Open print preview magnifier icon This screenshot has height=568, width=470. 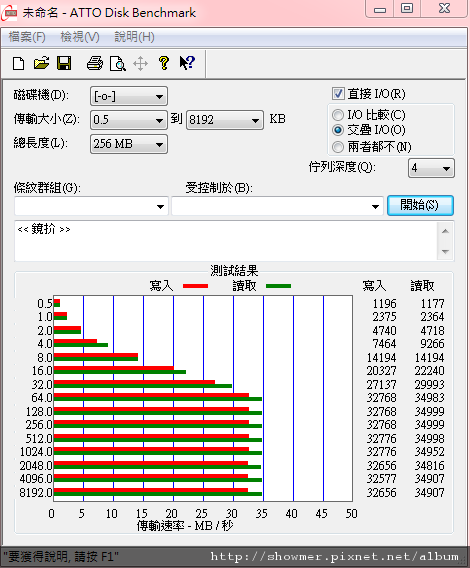(118, 64)
